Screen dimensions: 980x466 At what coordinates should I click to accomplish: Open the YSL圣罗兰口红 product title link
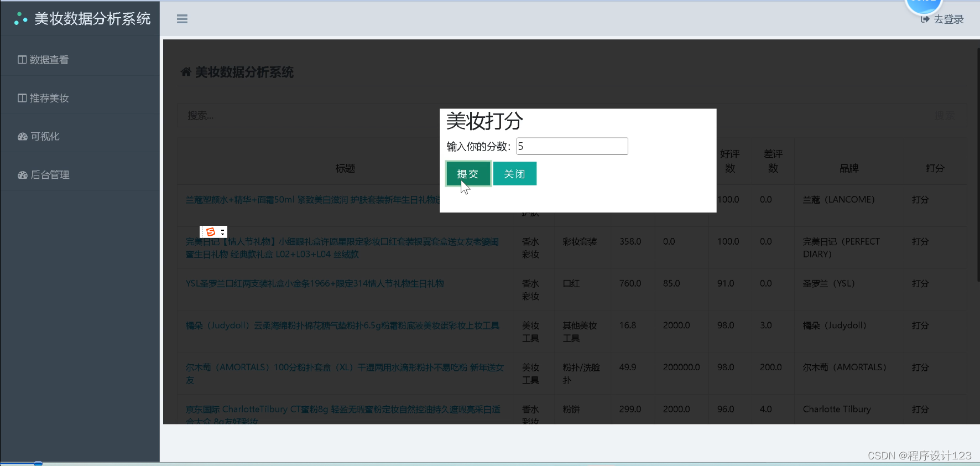click(315, 283)
